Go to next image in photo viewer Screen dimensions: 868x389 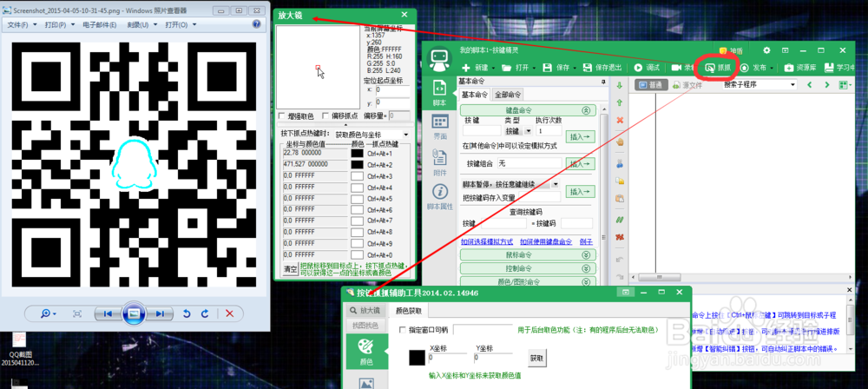point(160,313)
